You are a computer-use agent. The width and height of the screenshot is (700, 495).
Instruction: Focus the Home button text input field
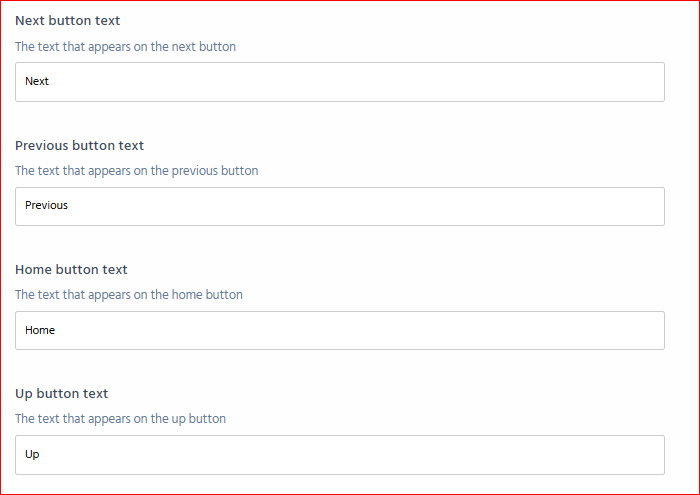tap(340, 330)
